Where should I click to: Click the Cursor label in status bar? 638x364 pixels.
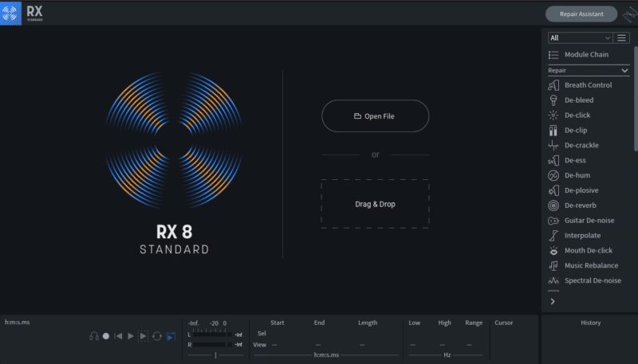[x=504, y=323]
